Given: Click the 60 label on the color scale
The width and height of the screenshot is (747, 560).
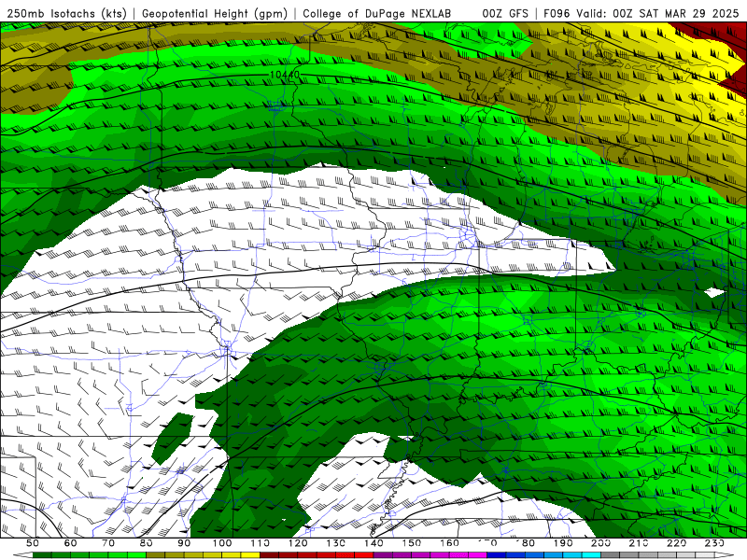Looking at the screenshot, I should 70,543.
